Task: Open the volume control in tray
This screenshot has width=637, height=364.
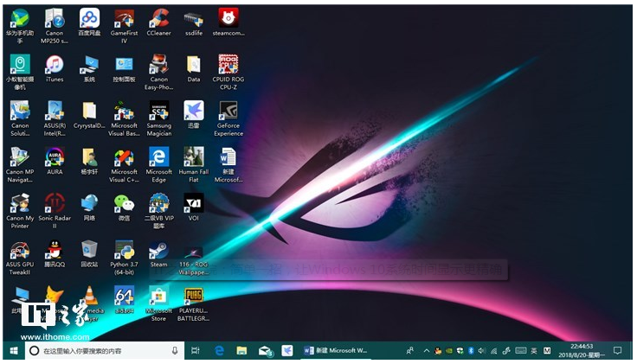Action: (482, 351)
